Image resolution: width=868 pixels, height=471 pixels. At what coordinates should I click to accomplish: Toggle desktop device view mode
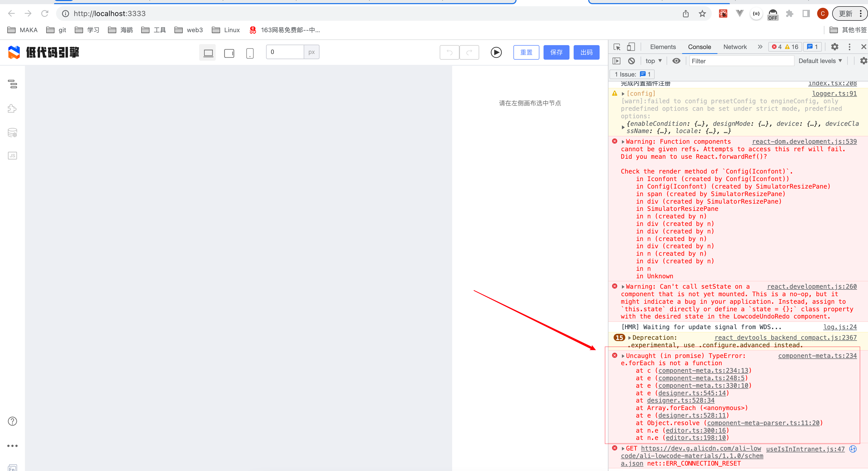click(208, 52)
